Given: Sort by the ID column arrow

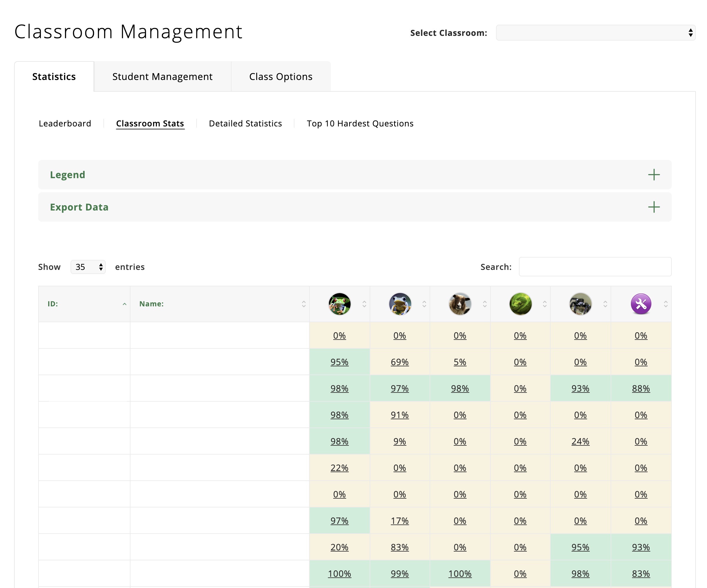Looking at the screenshot, I should pyautogui.click(x=125, y=304).
